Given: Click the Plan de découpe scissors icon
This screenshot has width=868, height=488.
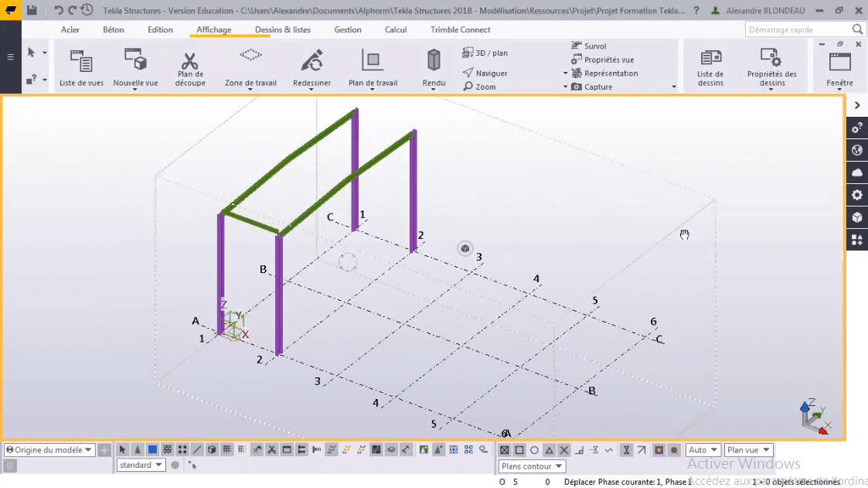Looking at the screenshot, I should (190, 60).
